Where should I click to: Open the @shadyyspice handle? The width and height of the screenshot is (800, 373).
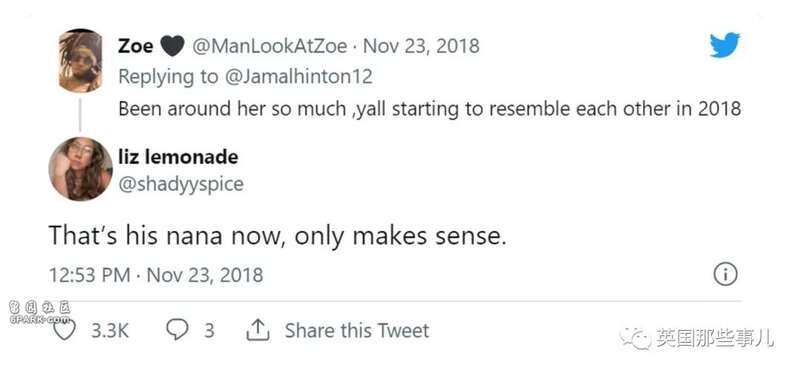[181, 184]
